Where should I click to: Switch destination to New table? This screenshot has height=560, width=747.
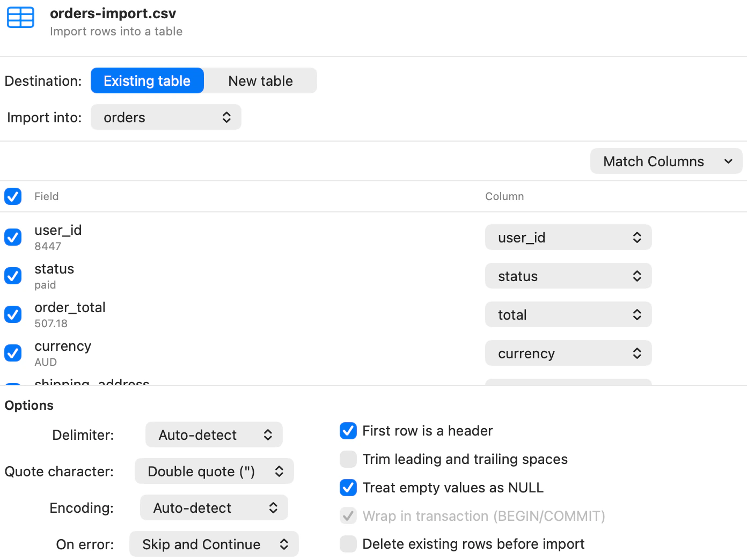(x=260, y=80)
